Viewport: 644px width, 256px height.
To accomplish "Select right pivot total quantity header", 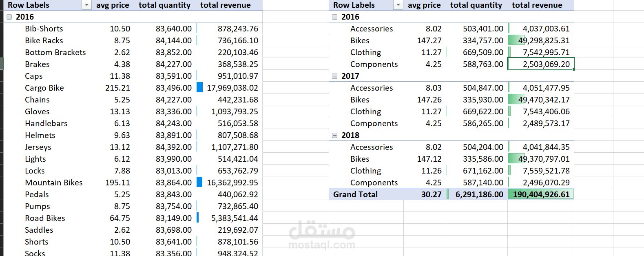I will tap(476, 5).
